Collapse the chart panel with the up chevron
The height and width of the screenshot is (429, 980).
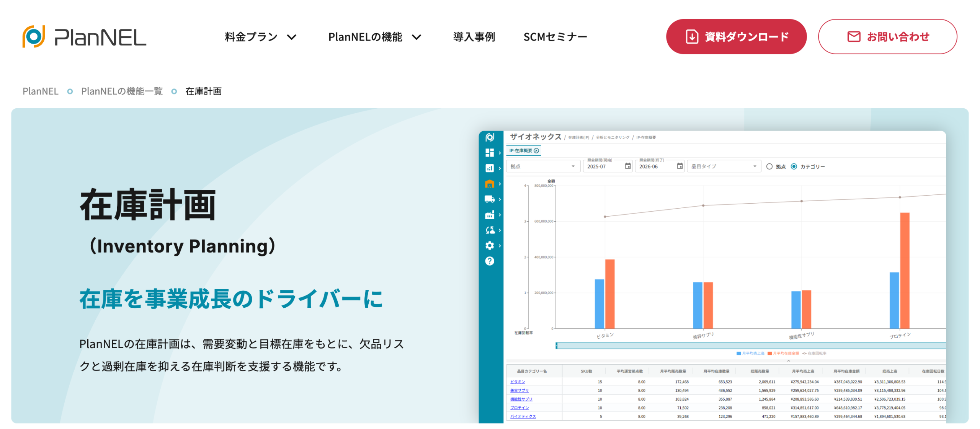(789, 361)
